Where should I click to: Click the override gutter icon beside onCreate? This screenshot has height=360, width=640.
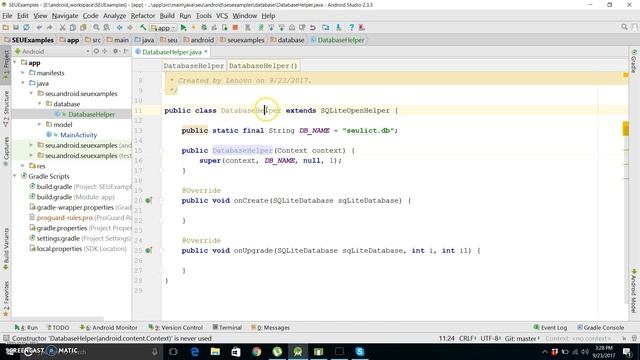tap(149, 200)
